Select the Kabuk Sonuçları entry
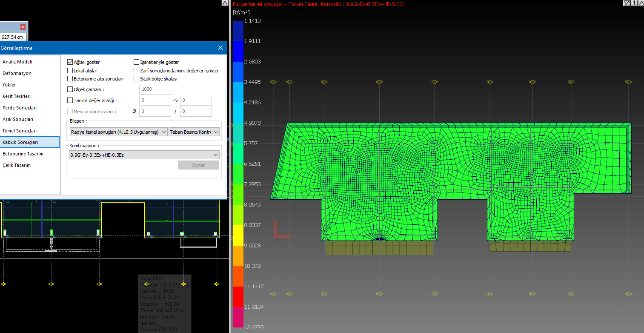 (30, 142)
